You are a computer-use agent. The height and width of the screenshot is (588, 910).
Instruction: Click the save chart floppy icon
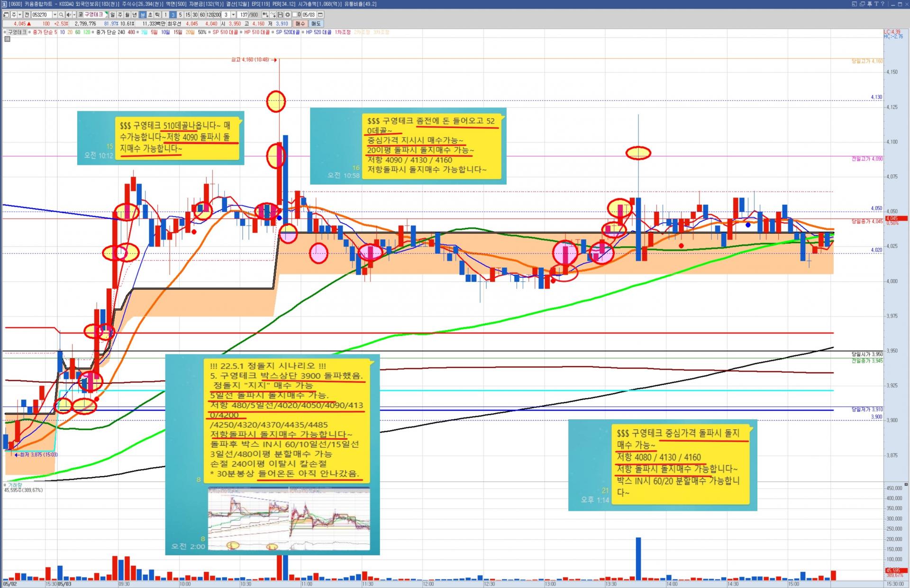click(x=280, y=15)
